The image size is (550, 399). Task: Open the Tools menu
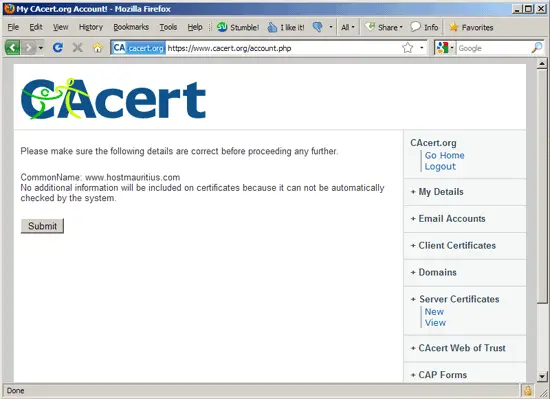coord(168,27)
